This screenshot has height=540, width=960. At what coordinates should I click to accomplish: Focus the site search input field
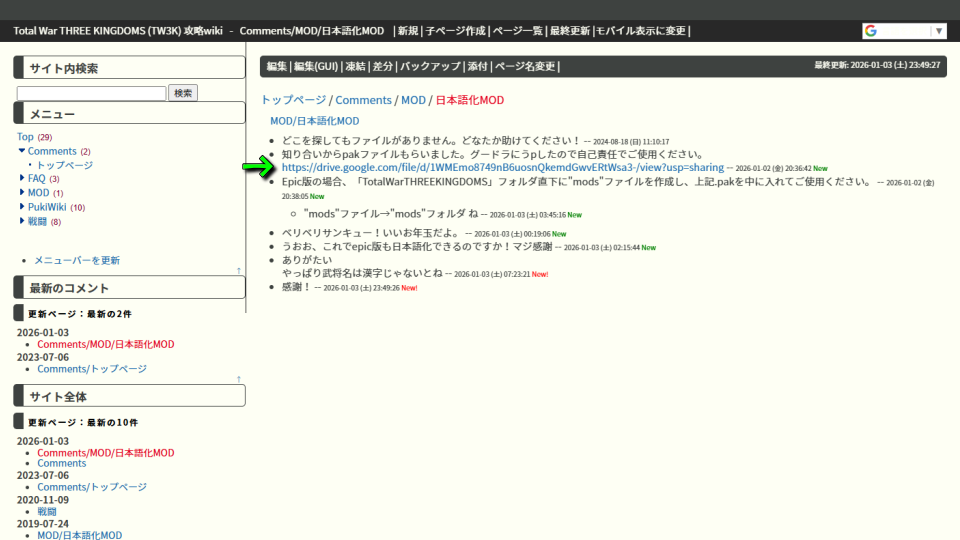click(x=91, y=93)
